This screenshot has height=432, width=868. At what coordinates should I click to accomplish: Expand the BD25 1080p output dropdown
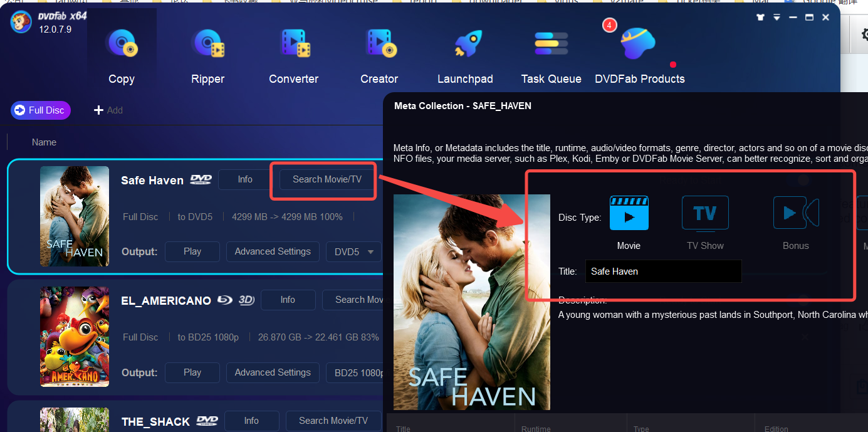click(355, 373)
